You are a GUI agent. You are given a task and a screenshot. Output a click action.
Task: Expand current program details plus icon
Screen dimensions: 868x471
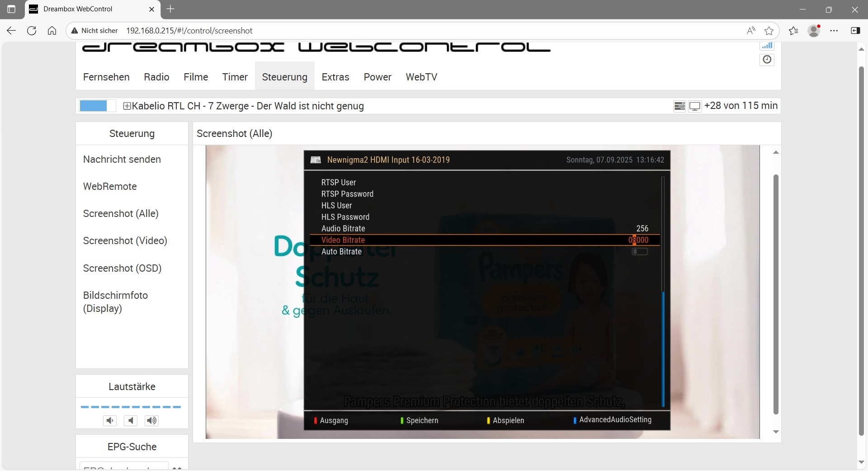pos(127,106)
